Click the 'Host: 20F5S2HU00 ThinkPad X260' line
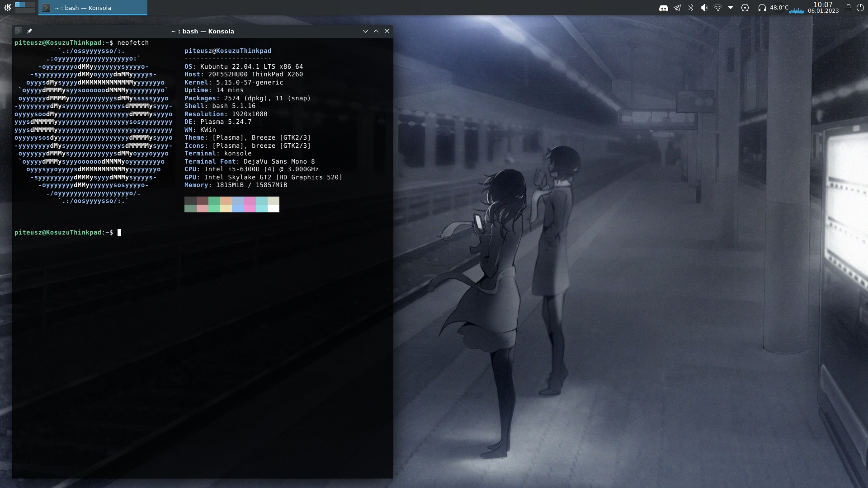868x488 pixels. (x=244, y=74)
